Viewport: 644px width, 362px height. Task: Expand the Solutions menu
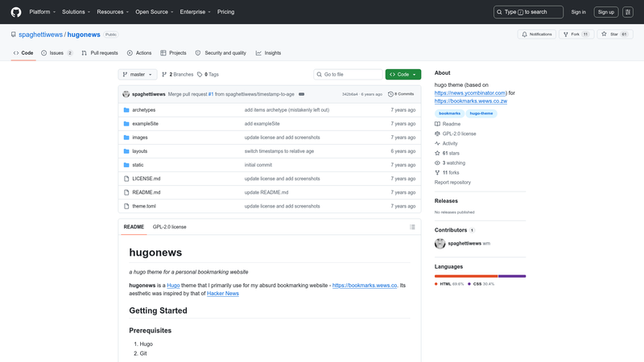click(76, 12)
